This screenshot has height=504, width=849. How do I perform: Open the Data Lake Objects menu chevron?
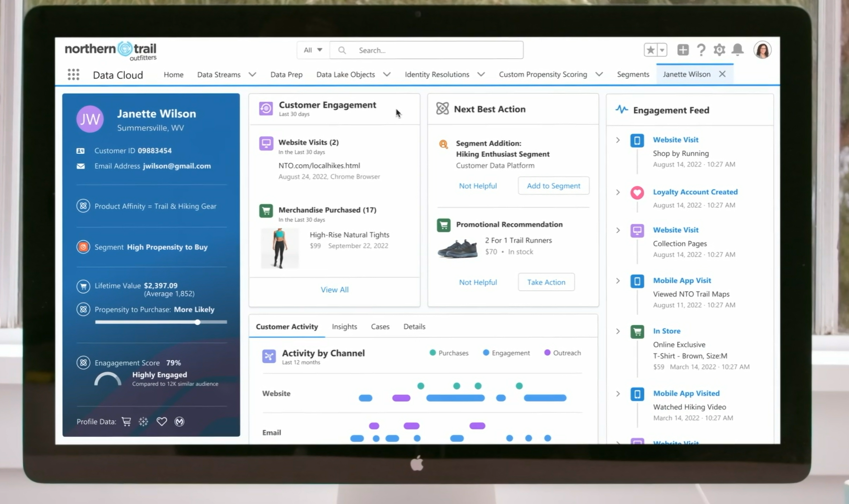pos(387,74)
